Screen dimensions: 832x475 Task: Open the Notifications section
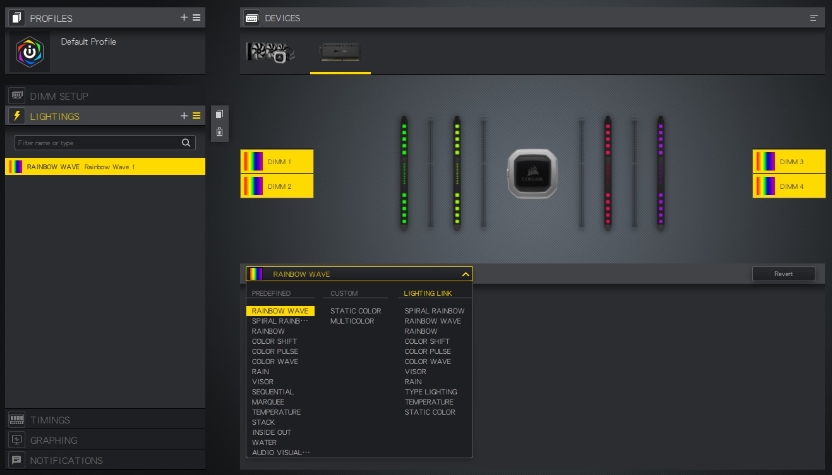(105, 460)
